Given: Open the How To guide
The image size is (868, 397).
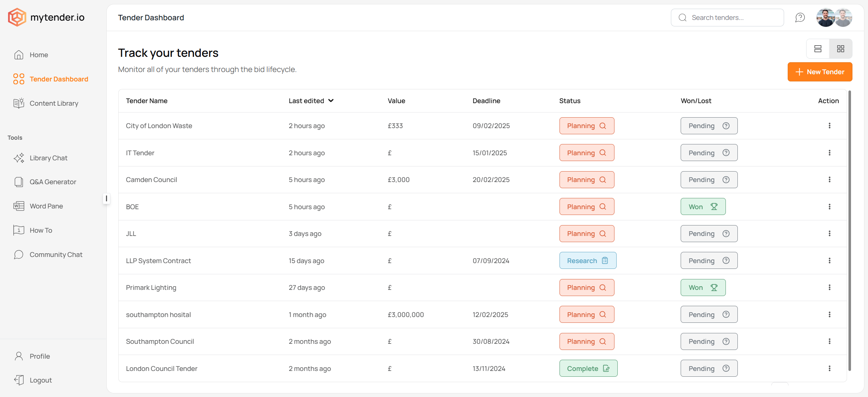Looking at the screenshot, I should click(41, 231).
